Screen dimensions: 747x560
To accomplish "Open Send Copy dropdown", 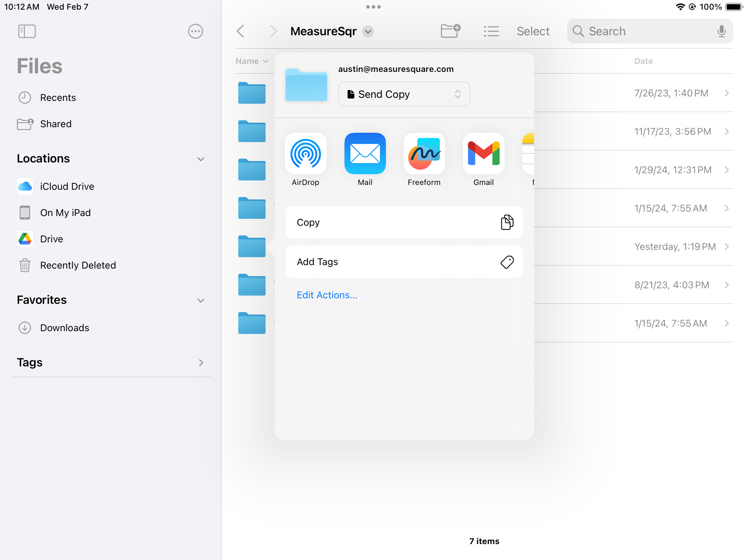I will [404, 94].
